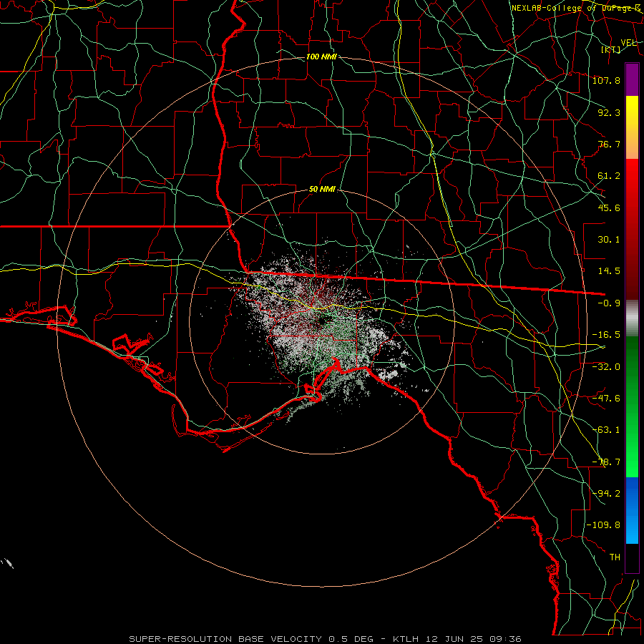Image resolution: width=644 pixels, height=644 pixels.
Task: Click the NEXLAB-College of DuPage watermark text
Action: pyautogui.click(x=576, y=8)
